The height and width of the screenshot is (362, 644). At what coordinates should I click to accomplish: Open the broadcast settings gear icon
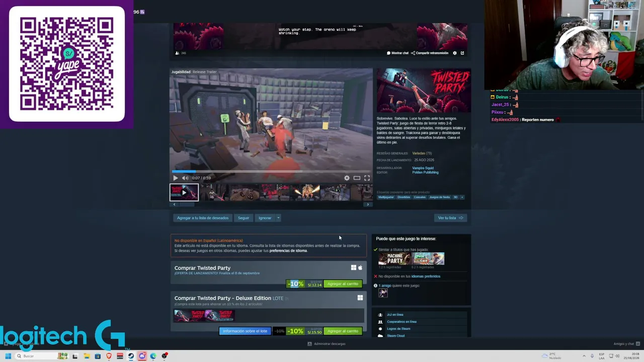click(x=455, y=53)
